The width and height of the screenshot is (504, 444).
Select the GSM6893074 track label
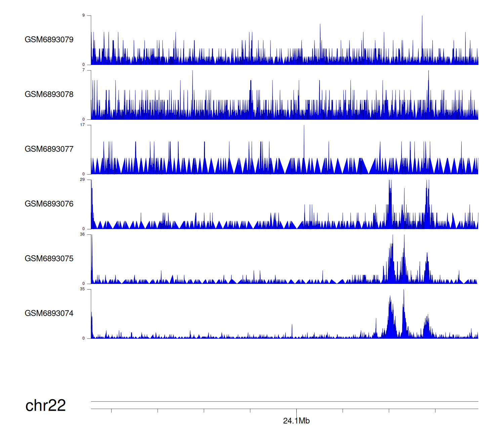49,313
